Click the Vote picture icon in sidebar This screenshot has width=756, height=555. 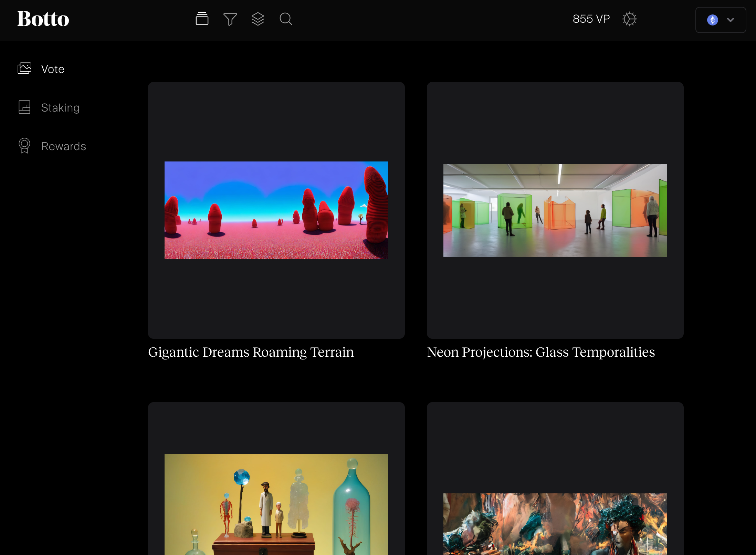click(24, 69)
